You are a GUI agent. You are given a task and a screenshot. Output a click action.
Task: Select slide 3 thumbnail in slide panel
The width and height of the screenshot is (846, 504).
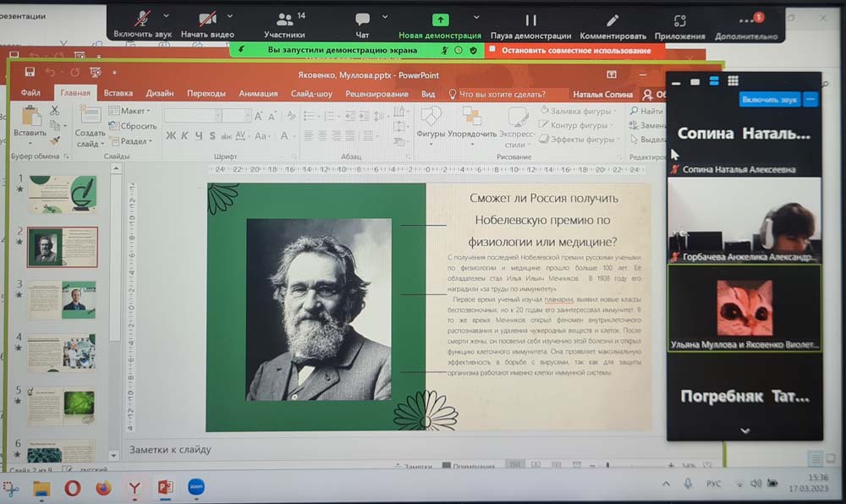point(62,299)
